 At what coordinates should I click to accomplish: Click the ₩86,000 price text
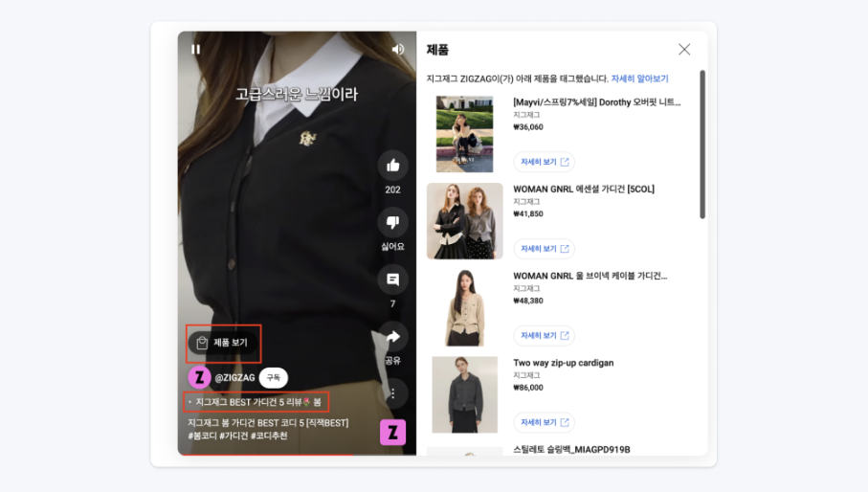tap(528, 388)
